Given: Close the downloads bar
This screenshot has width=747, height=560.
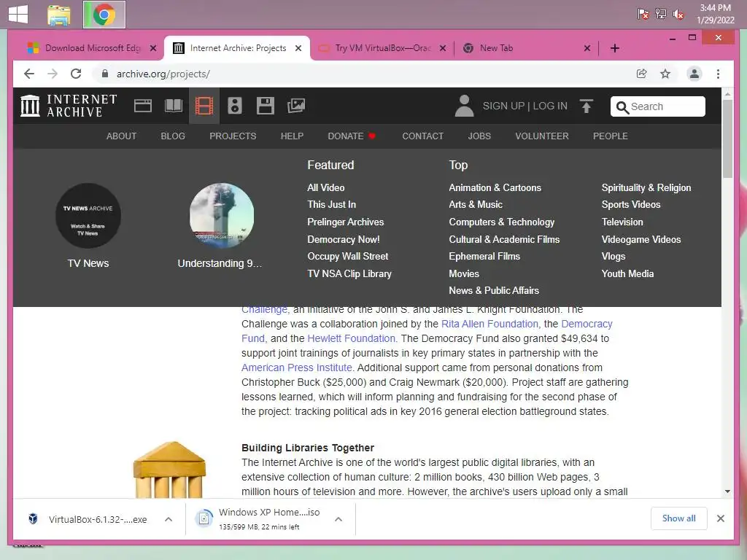Looking at the screenshot, I should (x=720, y=518).
